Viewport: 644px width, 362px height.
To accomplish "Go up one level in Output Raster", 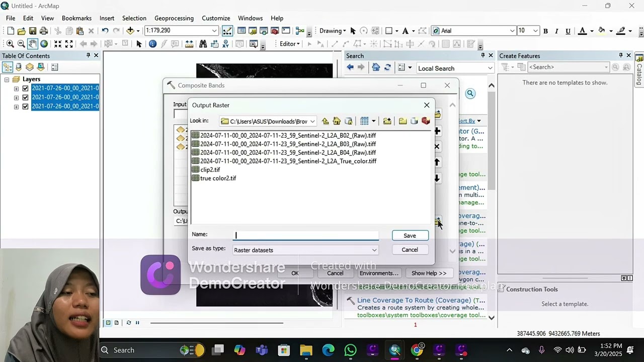I will pos(325,121).
